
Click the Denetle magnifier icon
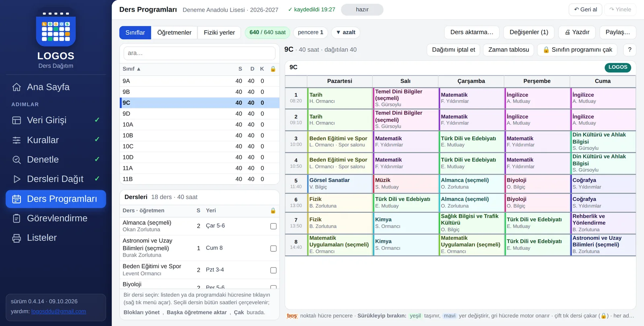point(17,160)
